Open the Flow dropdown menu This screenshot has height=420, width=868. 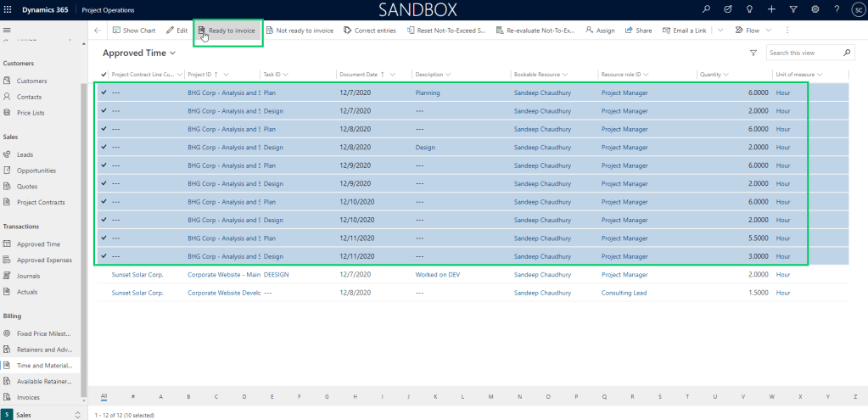click(x=753, y=31)
